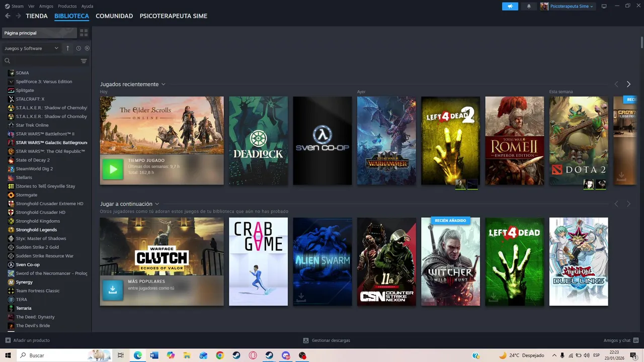The width and height of the screenshot is (644, 362).
Task: Click the Añadir un producto plus icon
Action: 8,340
